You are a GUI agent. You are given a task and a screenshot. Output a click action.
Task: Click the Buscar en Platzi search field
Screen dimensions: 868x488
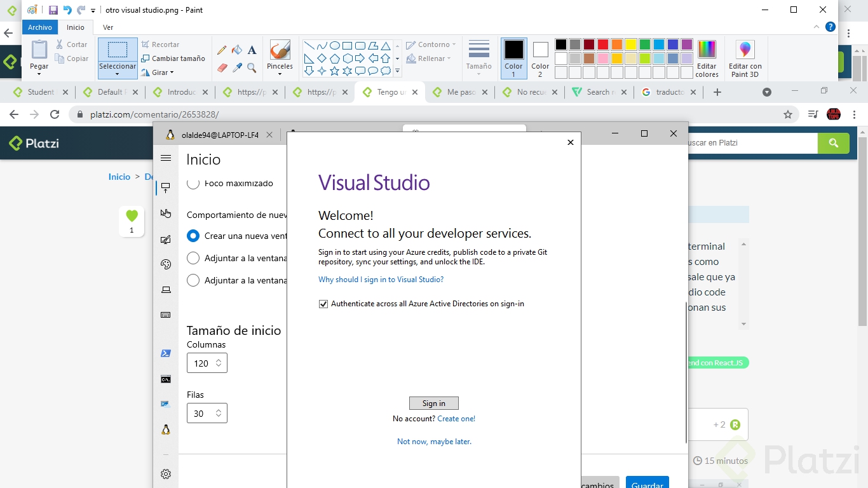[x=752, y=143]
